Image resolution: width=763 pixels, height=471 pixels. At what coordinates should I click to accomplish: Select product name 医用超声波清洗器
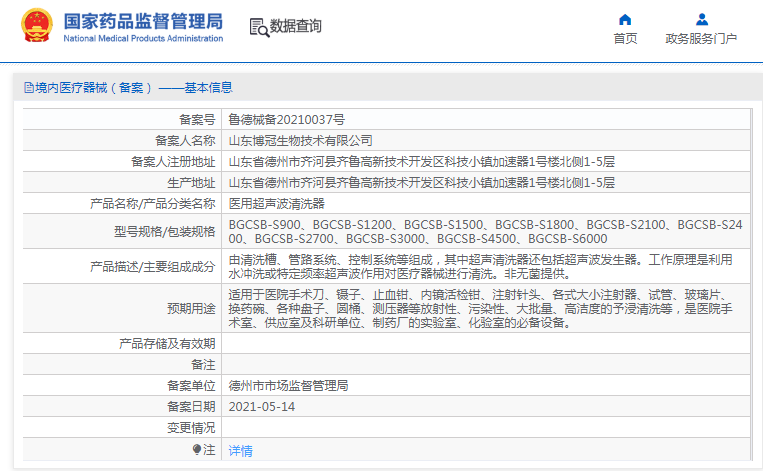coord(276,203)
